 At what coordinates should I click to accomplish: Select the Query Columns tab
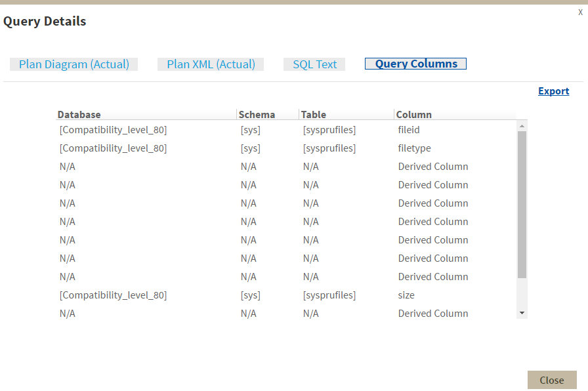tap(415, 64)
